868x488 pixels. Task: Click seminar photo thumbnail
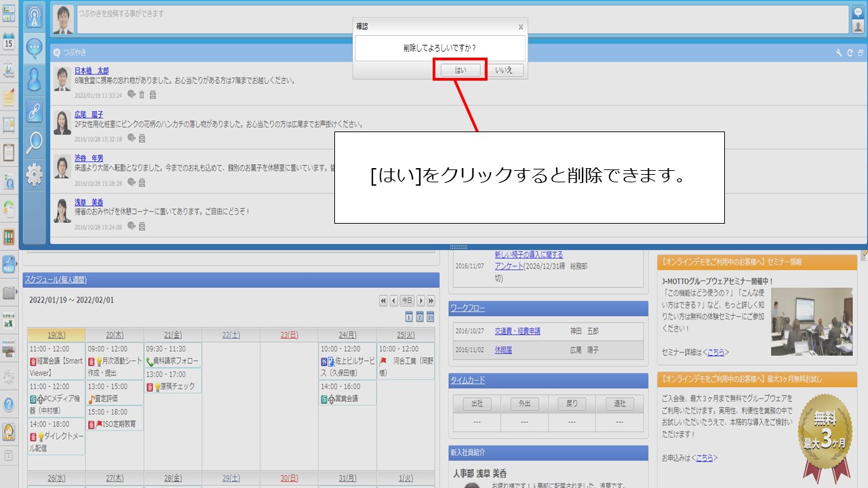tap(812, 322)
